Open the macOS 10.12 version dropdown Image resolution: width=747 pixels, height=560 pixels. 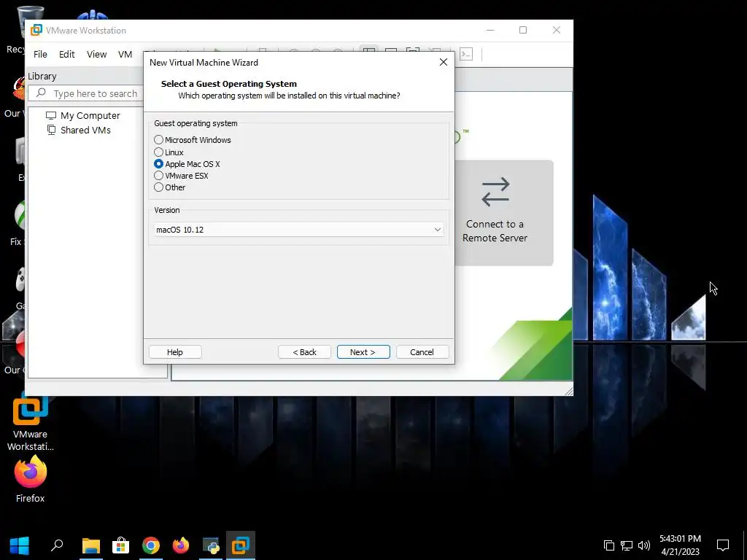tap(298, 230)
